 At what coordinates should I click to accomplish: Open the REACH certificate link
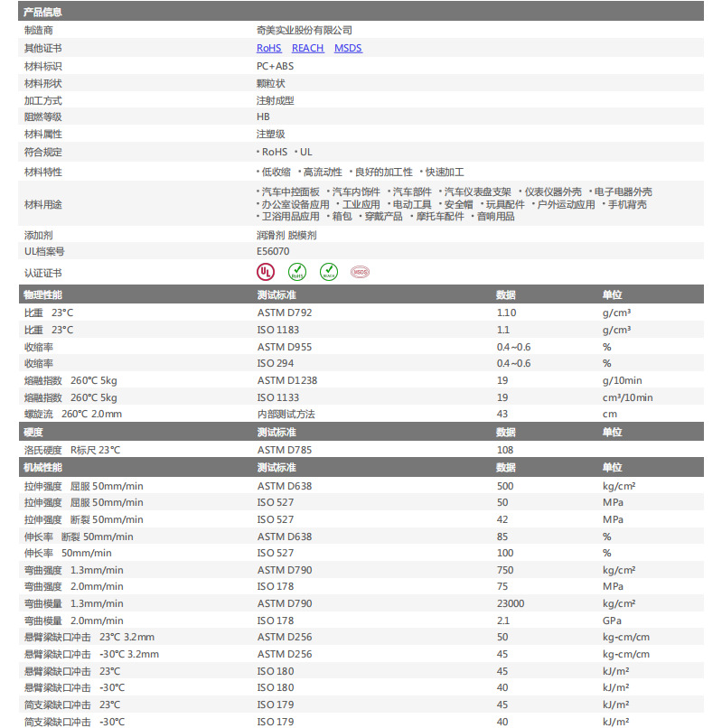coord(307,48)
